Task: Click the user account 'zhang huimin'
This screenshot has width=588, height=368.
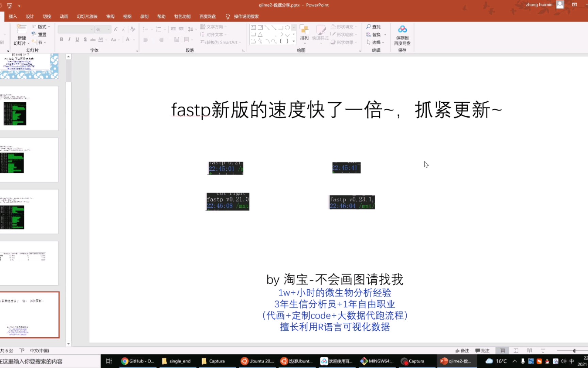Action: pyautogui.click(x=539, y=5)
